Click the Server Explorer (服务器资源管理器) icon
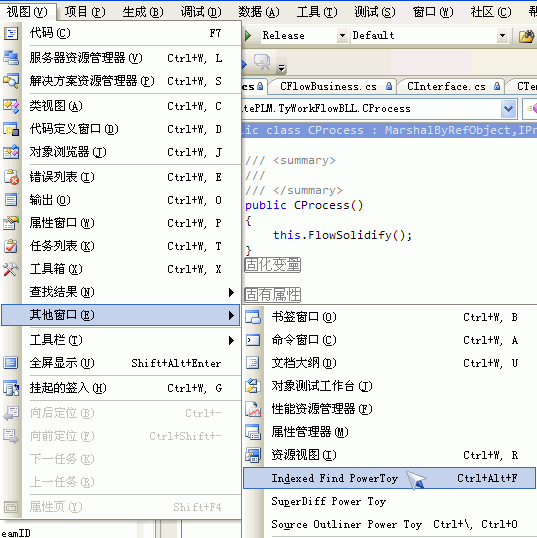 pos(11,58)
